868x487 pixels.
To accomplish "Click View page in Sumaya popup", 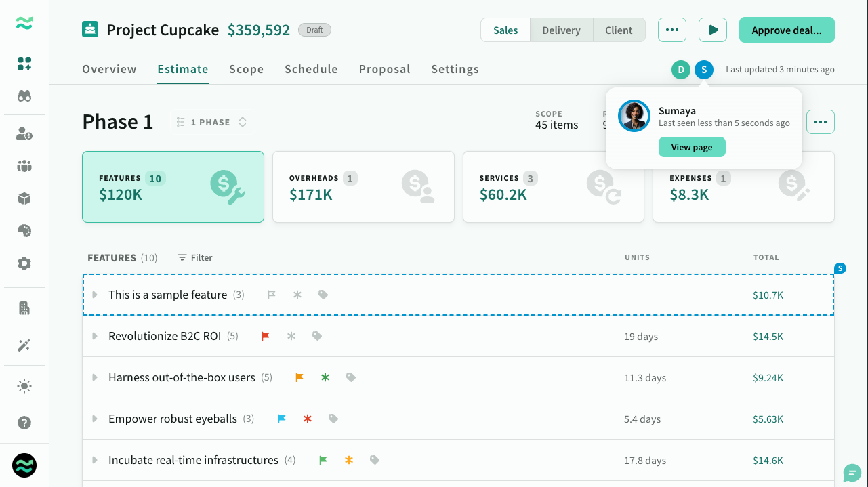I will pos(691,147).
